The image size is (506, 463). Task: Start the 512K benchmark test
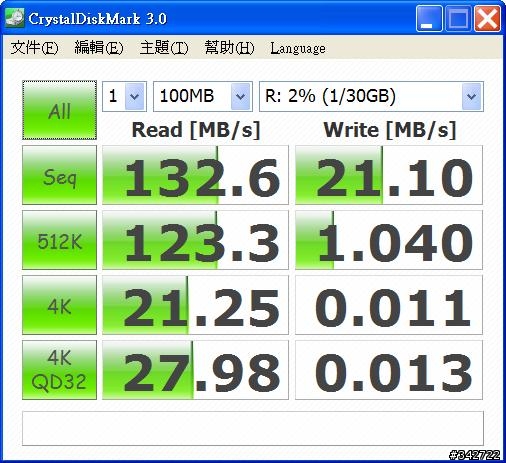tap(59, 240)
